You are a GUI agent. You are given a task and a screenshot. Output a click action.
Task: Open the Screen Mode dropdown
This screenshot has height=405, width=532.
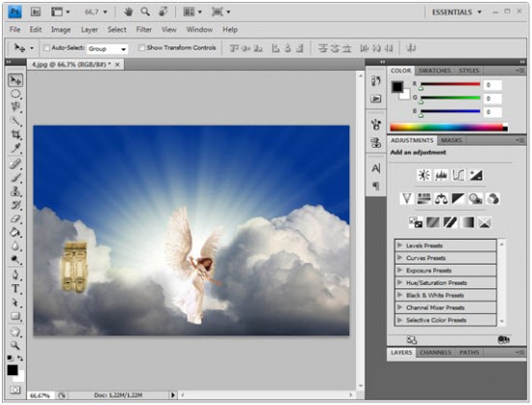tap(221, 12)
